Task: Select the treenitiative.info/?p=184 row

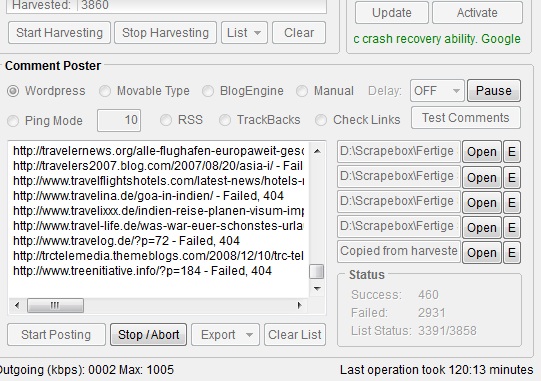Action: point(142,271)
